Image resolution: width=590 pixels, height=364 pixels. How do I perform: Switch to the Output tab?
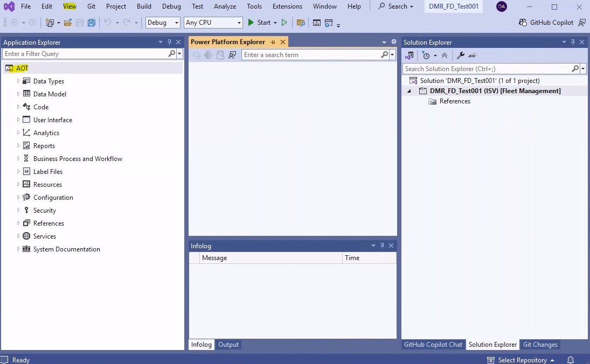pos(228,345)
